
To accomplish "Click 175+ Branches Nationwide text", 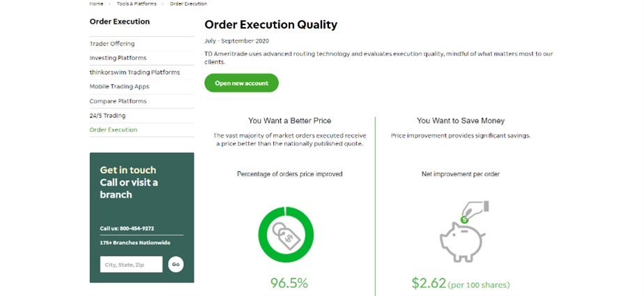I will [x=134, y=243].
